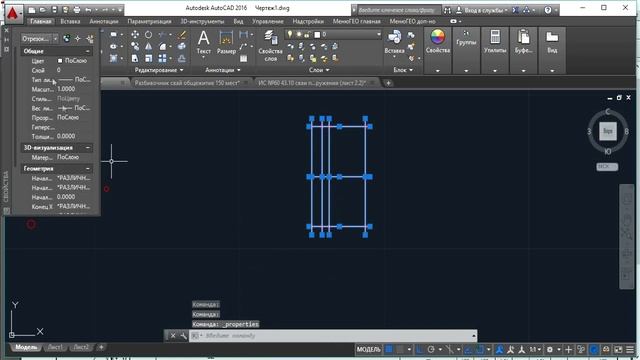640x360 pixels.
Task: Expand the Аннотации panel dropdown
Action: 222,70
